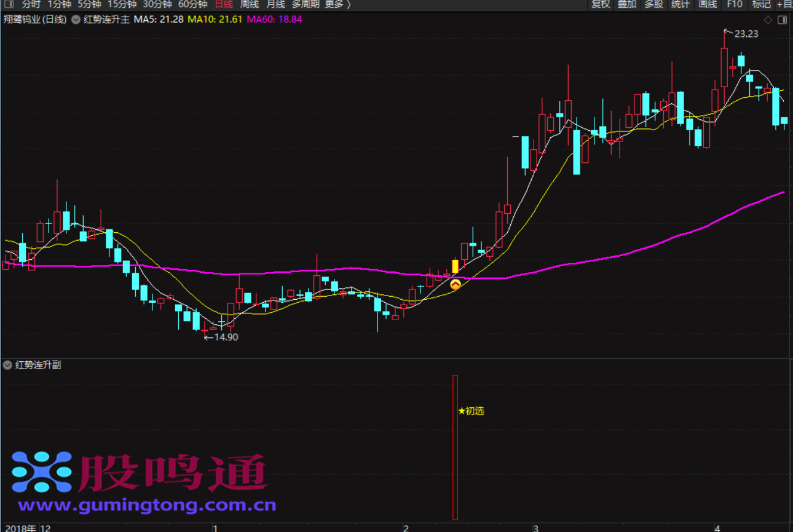This screenshot has height=532, width=793.
Task: Click the panel layout icon beside the diamond
Action: pyautogui.click(x=782, y=20)
